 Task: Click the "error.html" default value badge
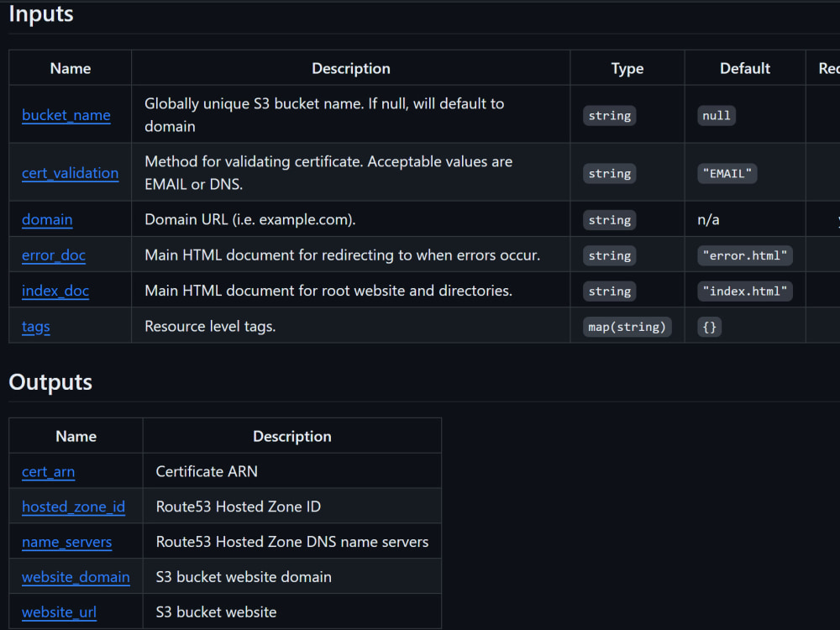[x=744, y=255]
